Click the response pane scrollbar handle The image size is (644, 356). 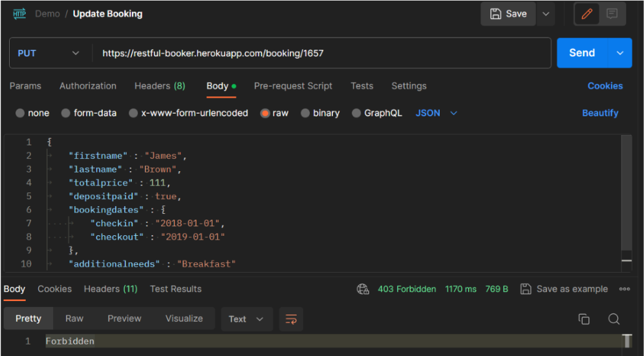tap(627, 340)
